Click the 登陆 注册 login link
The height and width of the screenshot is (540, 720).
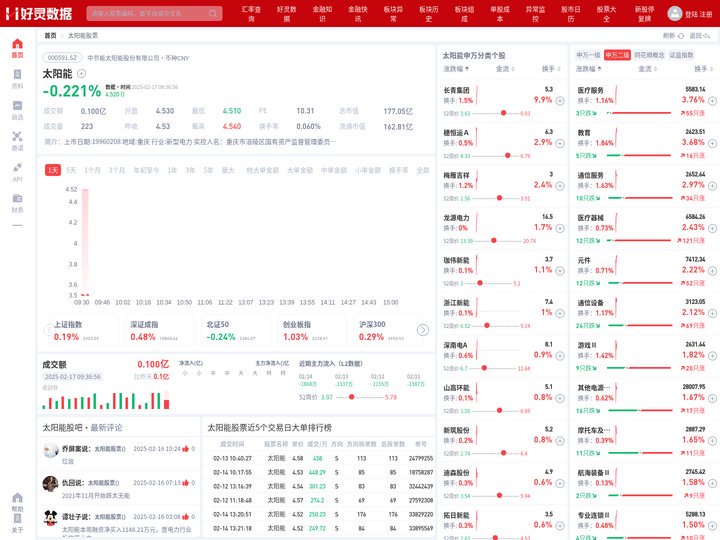[x=698, y=14]
